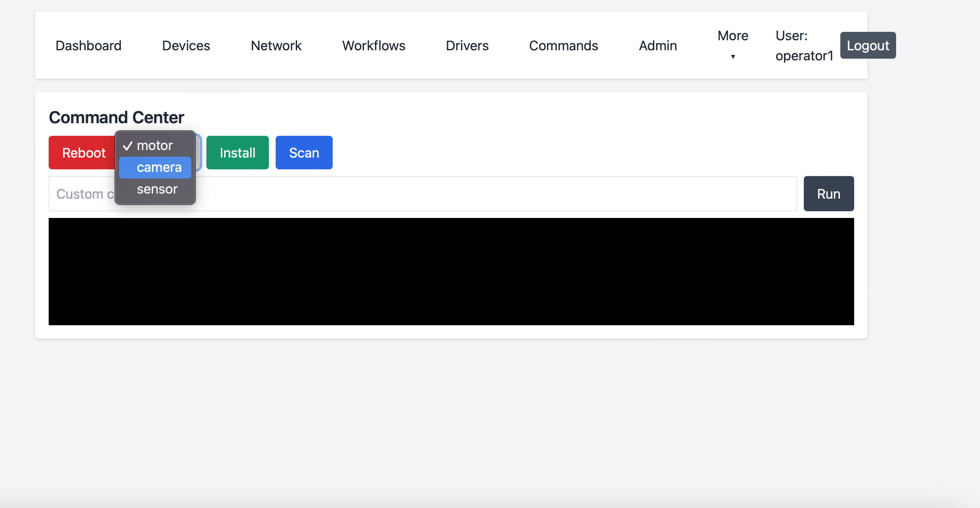Select the Commands nav item
Viewport: 980px width, 508px height.
coord(563,45)
